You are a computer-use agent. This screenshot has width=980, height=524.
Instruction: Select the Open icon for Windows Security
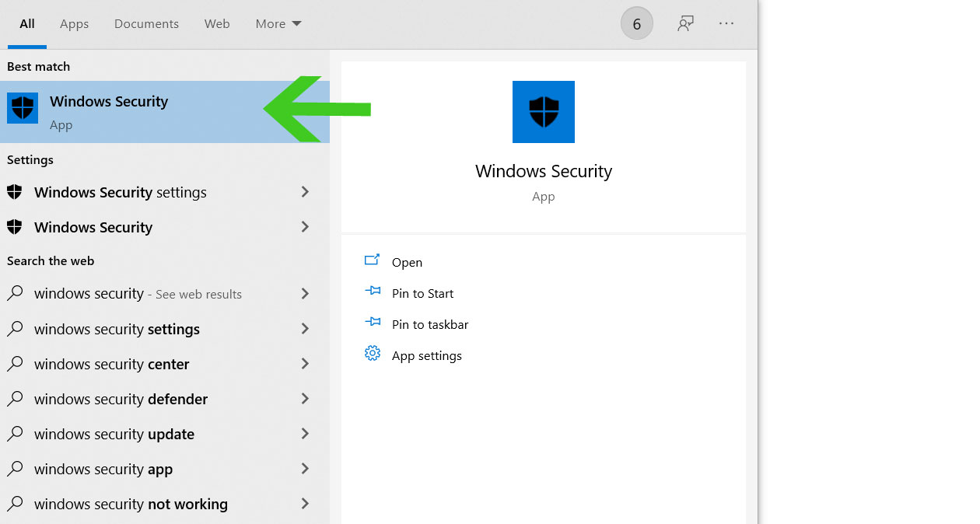[373, 261]
